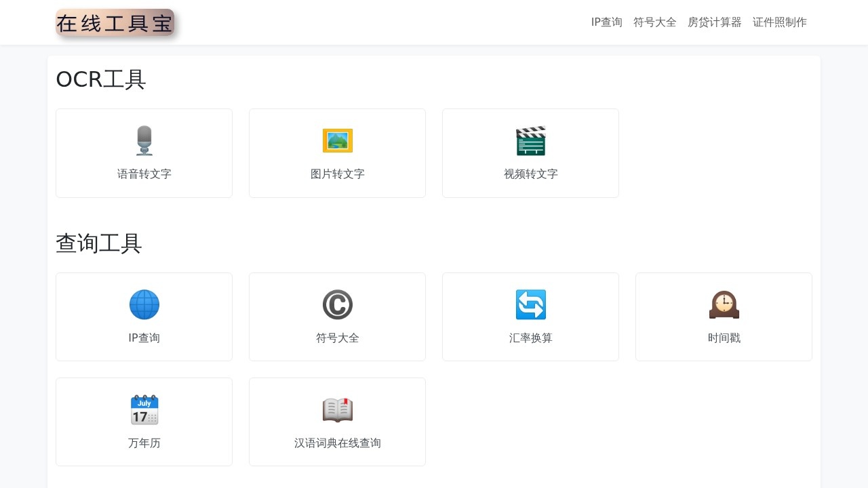
Task: Open 符号大全 from the top navigation
Action: pyautogui.click(x=654, y=22)
